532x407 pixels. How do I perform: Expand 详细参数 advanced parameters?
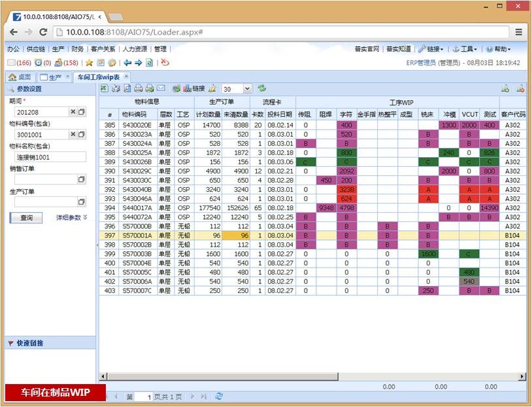(x=72, y=217)
